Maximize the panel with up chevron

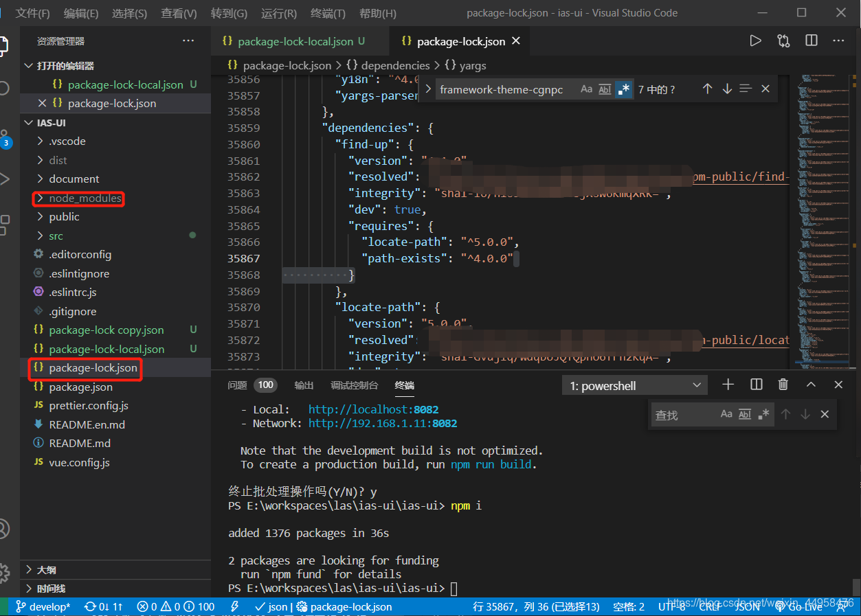coord(811,385)
